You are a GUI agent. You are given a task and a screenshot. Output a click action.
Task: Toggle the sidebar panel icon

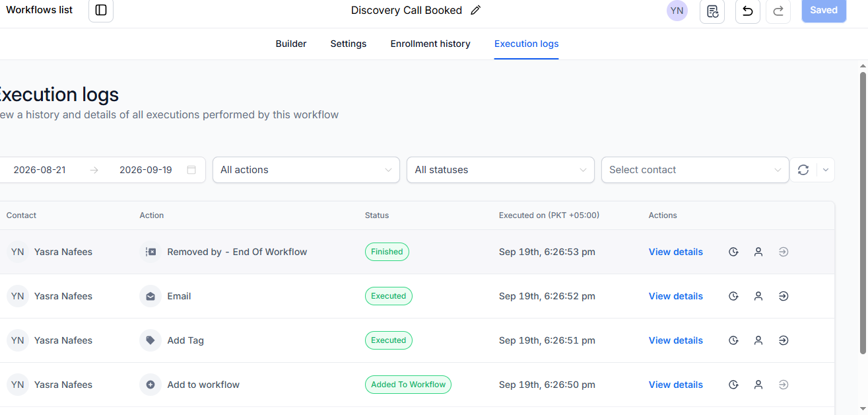pos(101,11)
